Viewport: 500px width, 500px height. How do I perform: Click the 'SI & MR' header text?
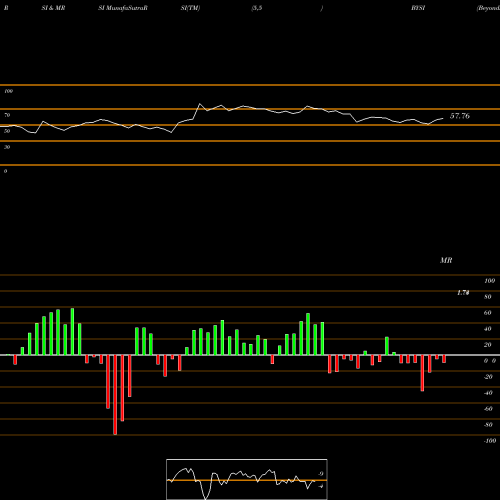tap(53, 8)
